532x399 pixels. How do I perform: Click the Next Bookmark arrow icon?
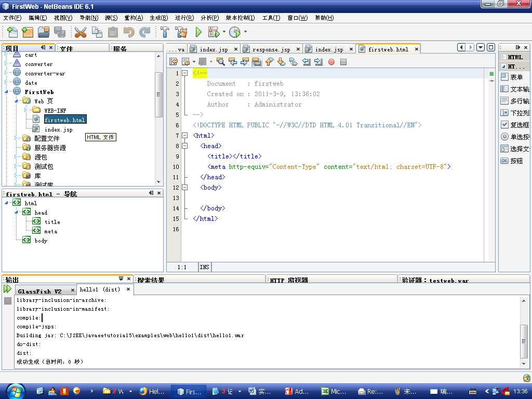(281, 62)
